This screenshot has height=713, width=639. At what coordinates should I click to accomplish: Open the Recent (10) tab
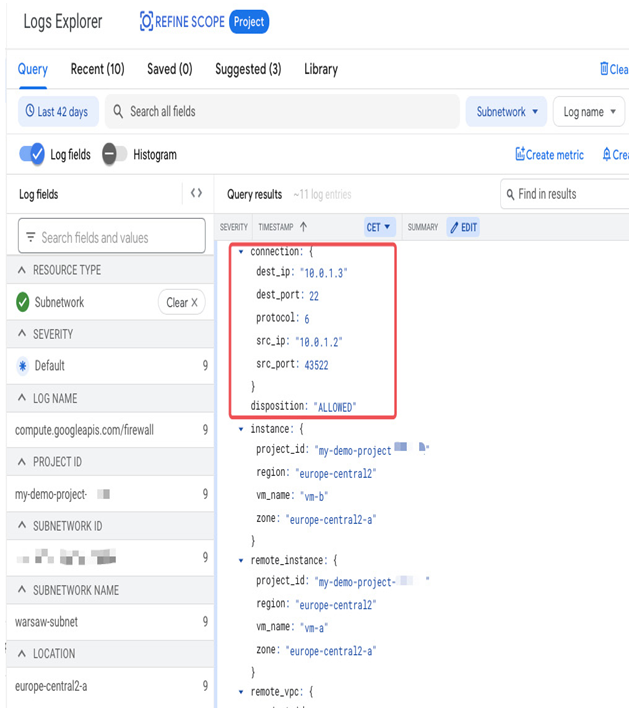click(x=97, y=69)
